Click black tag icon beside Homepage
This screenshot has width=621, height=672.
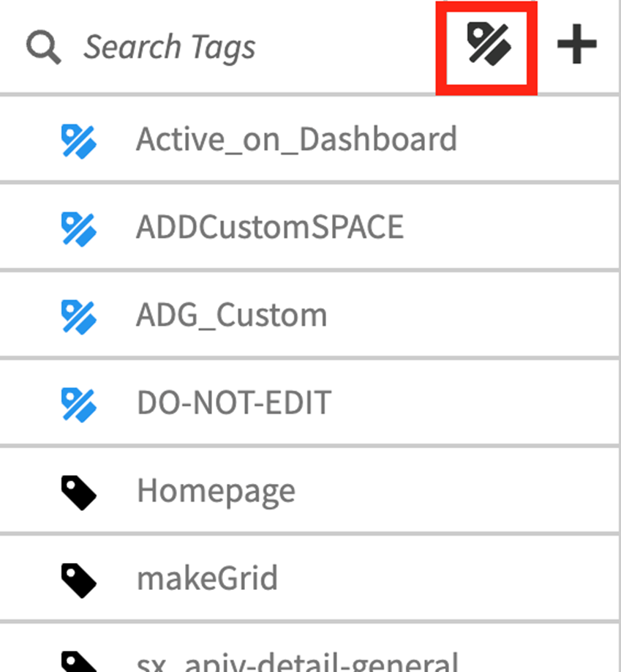pos(79,493)
